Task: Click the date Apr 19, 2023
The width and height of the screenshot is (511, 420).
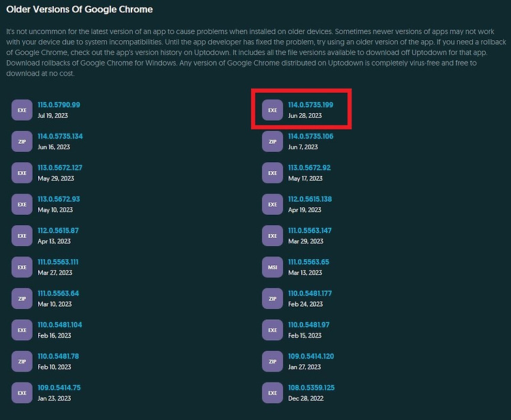Action: [305, 210]
